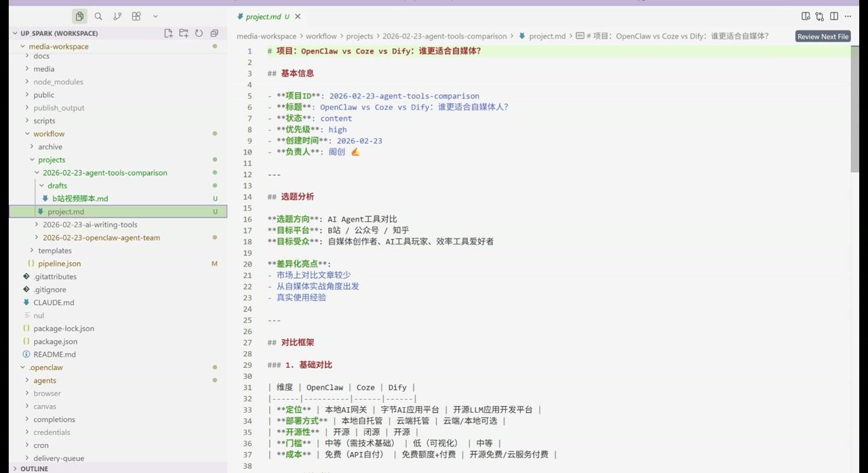The height and width of the screenshot is (473, 868).
Task: Open the Source Control view
Action: (x=117, y=16)
